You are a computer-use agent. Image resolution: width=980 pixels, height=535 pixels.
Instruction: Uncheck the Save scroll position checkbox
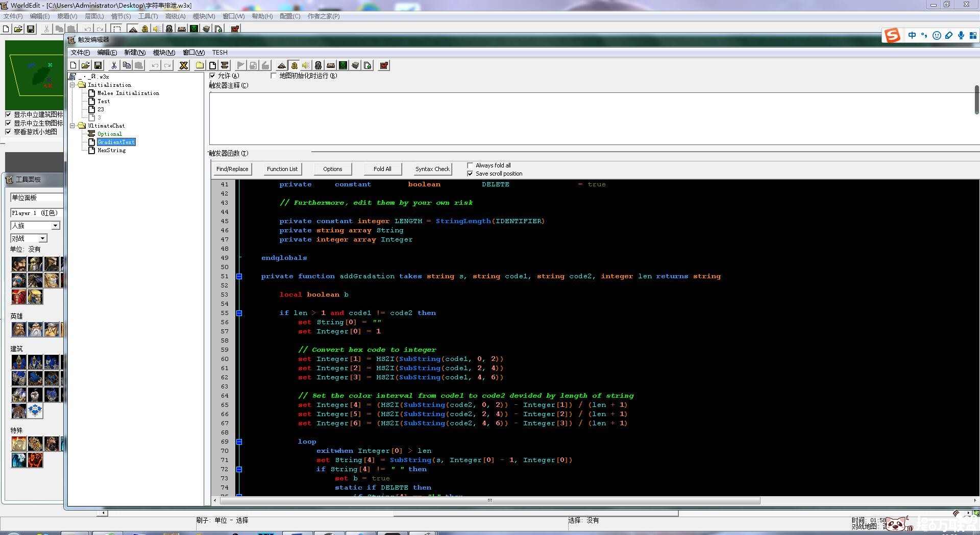click(x=470, y=174)
